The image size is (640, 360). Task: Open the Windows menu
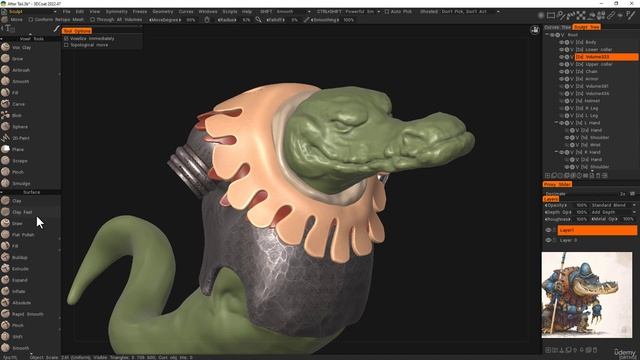tap(208, 12)
